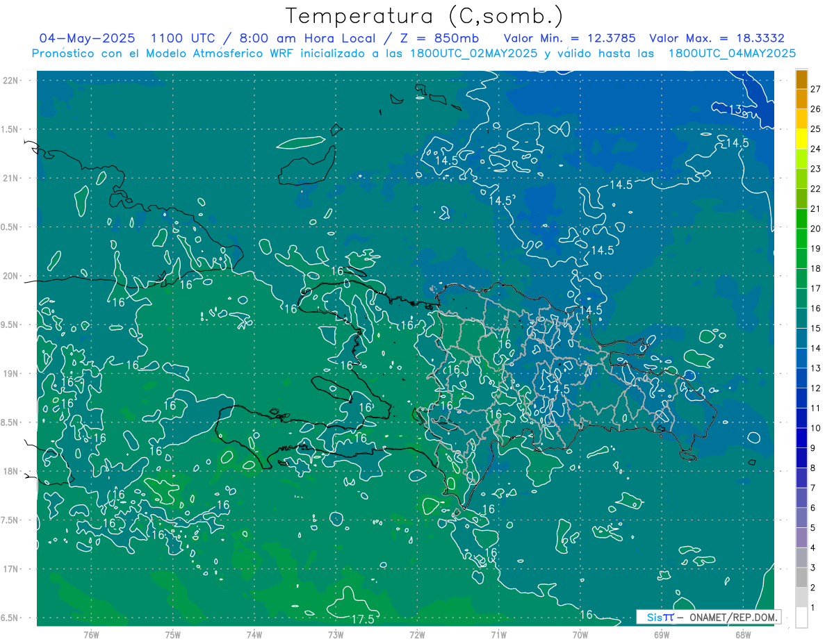The width and height of the screenshot is (834, 644).
Task: Click the '27' value on the color scale
Action: click(816, 89)
